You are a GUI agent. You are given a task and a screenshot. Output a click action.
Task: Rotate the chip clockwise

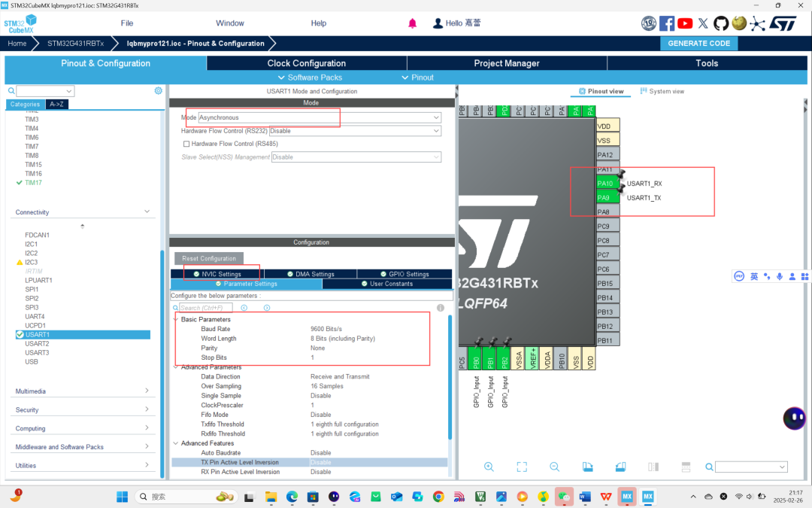tap(588, 467)
